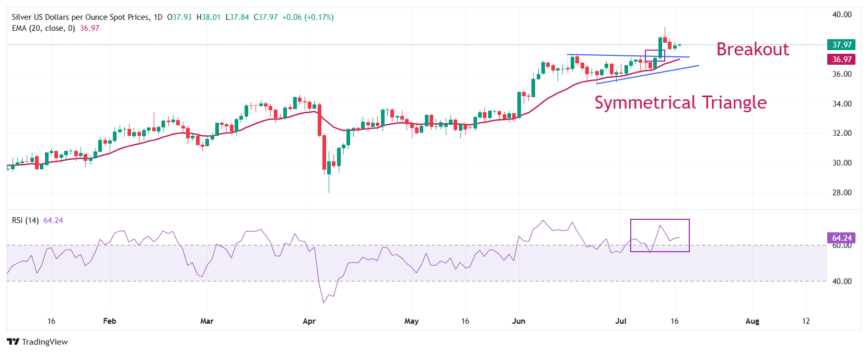Click the Jul label on time axis

[x=621, y=321]
